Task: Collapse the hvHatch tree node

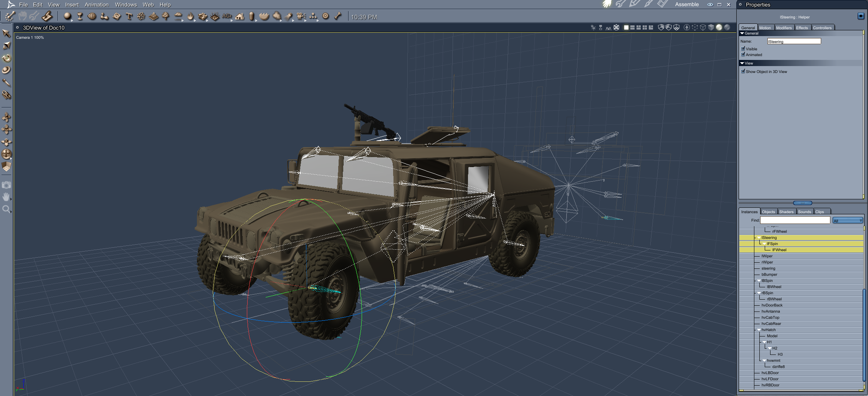Action: [x=759, y=330]
